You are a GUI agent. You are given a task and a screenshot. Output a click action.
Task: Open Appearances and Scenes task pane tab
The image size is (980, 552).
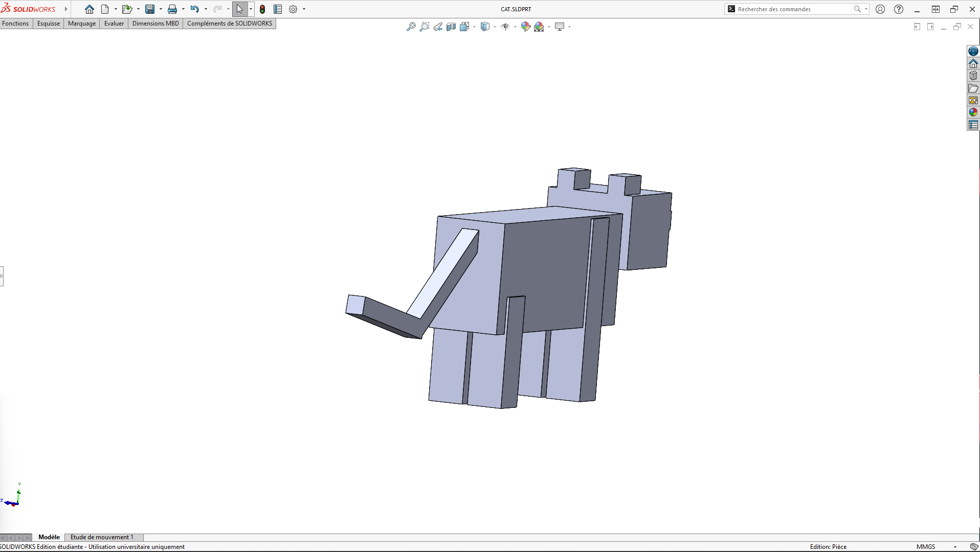(x=973, y=112)
